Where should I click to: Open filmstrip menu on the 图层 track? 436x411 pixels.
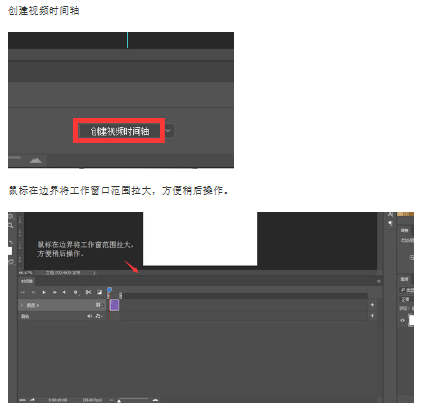click(99, 305)
